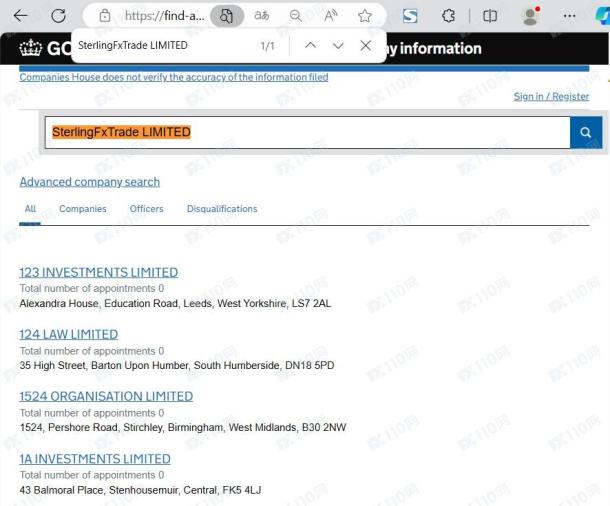Open the split screen icon
Viewport: 610px width, 506px height.
coord(490,16)
